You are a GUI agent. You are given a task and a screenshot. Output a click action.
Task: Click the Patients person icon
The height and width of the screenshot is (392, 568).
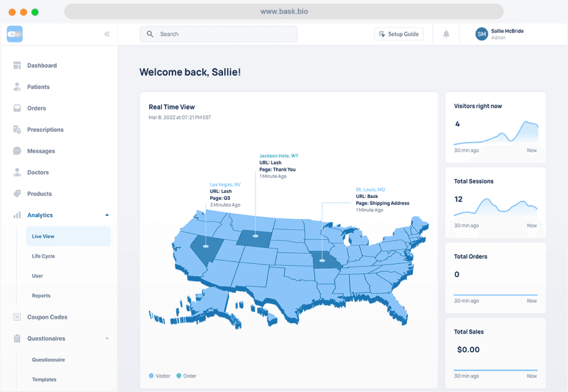[x=17, y=87]
